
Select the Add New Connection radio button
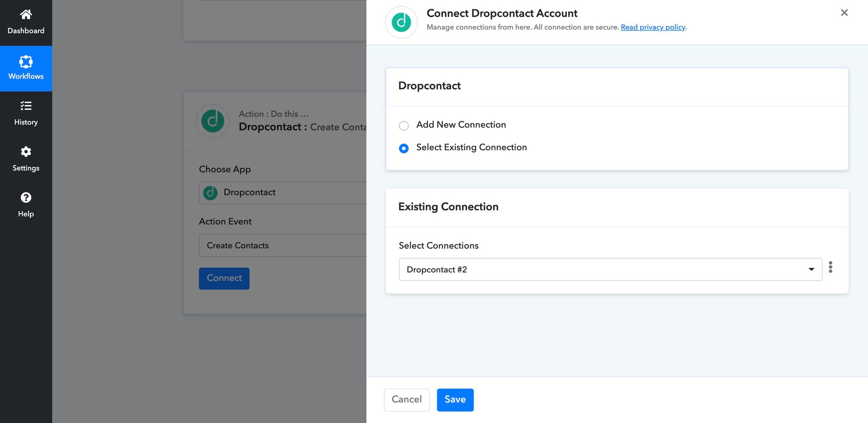pyautogui.click(x=404, y=125)
